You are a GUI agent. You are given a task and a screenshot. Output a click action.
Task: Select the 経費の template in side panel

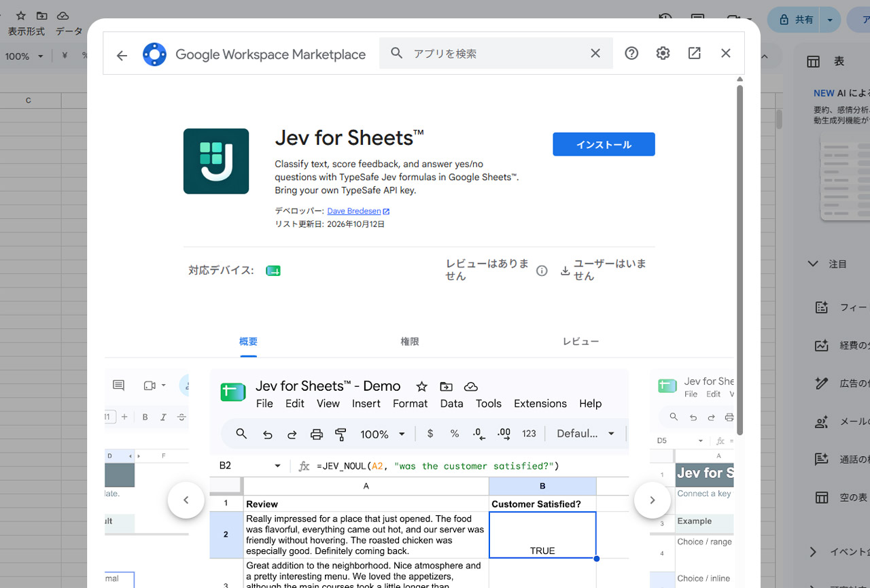[x=821, y=345]
